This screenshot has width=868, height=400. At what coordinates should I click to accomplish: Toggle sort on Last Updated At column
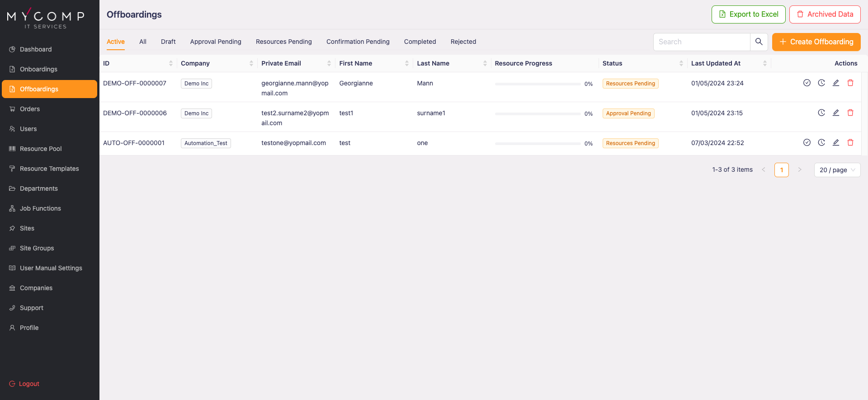[x=764, y=63]
